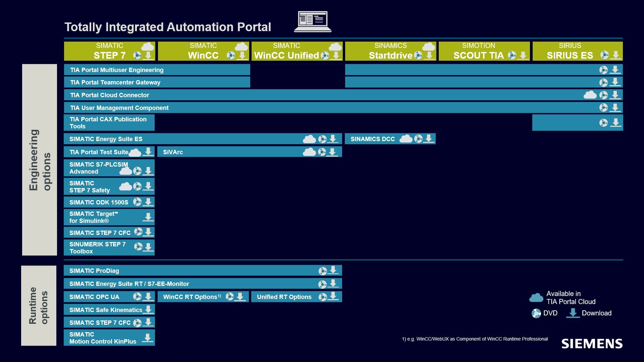Click the cloud icon next to SINAMICS DCC

[406, 139]
